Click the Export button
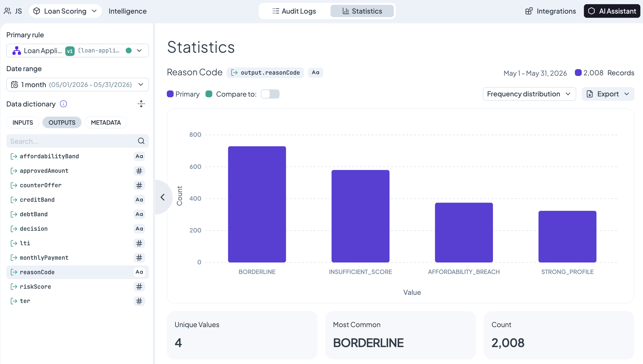This screenshot has width=643, height=364. click(x=608, y=94)
